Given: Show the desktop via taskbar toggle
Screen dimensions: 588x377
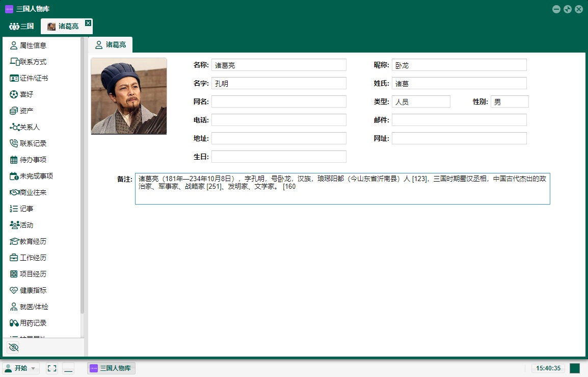Looking at the screenshot, I should (x=68, y=368).
